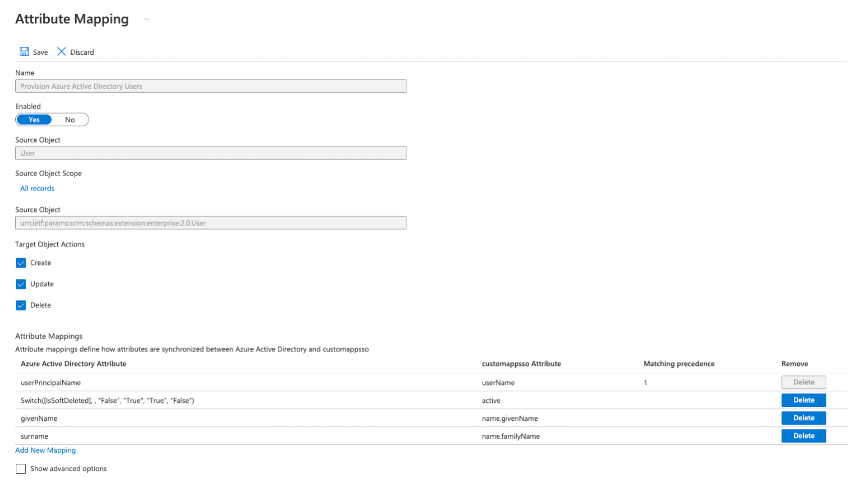
Task: Click the Matching precedence column header
Action: (679, 364)
